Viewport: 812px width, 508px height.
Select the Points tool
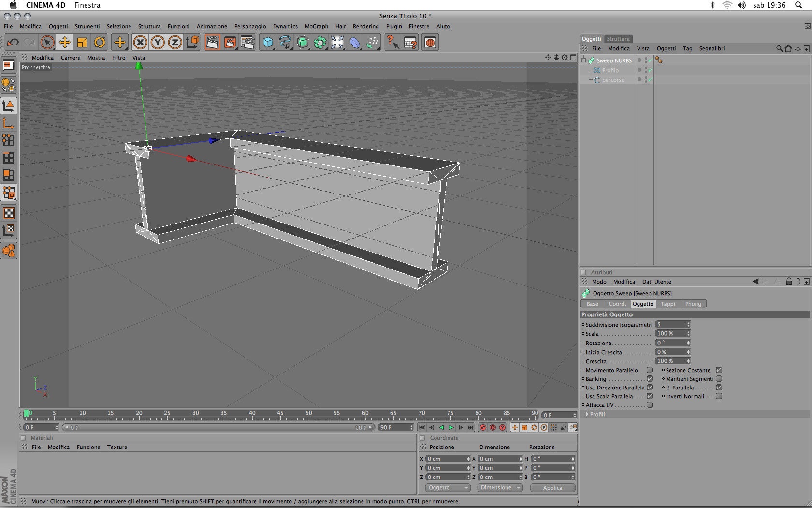tap(9, 140)
